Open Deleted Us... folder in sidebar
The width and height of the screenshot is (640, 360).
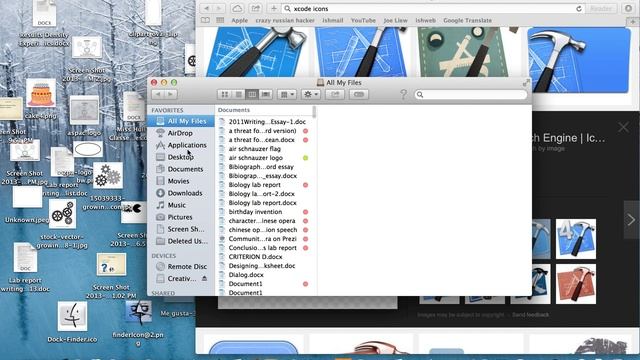[x=182, y=241]
